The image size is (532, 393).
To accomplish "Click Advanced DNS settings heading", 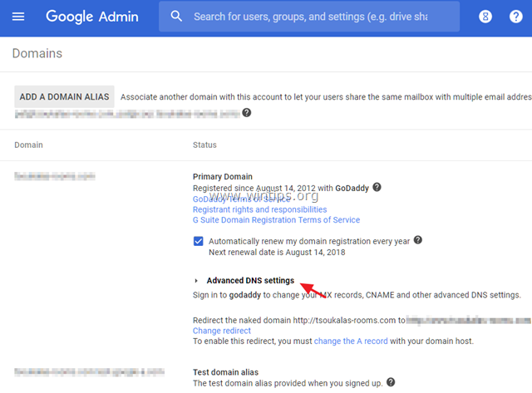I will tap(250, 281).
